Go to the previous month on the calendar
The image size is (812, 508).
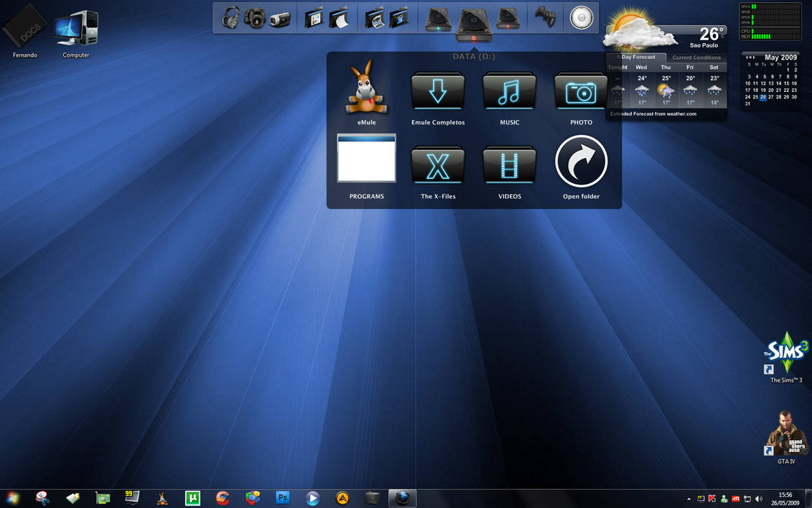tap(747, 57)
